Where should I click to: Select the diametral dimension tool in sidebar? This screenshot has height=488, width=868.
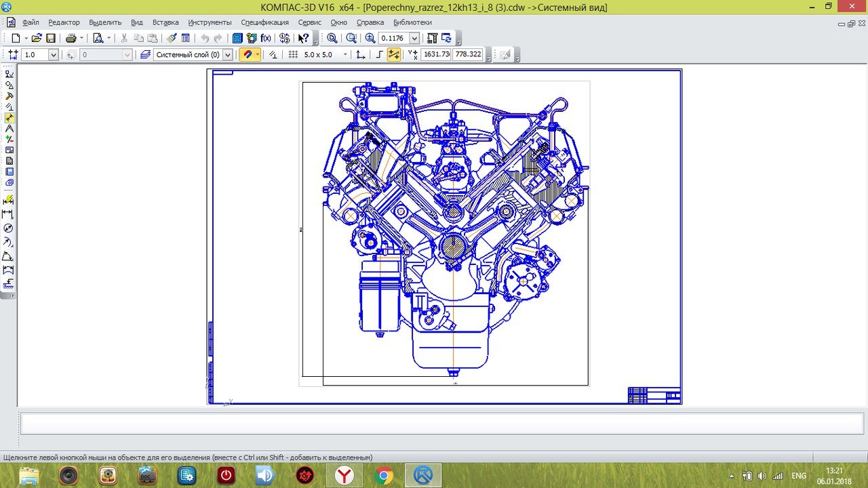[9, 228]
